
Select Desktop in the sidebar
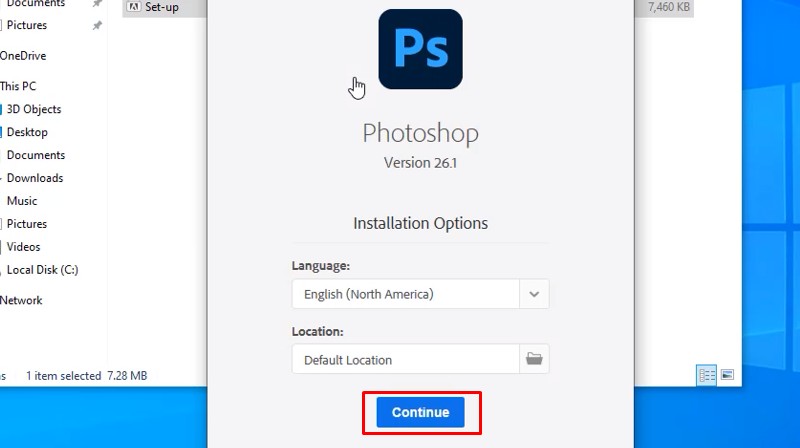(27, 132)
